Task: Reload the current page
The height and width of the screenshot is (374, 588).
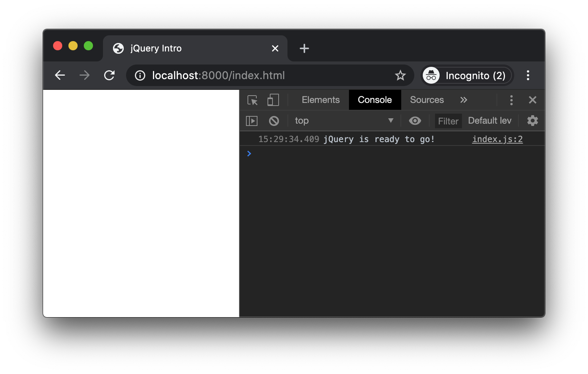Action: (x=110, y=75)
